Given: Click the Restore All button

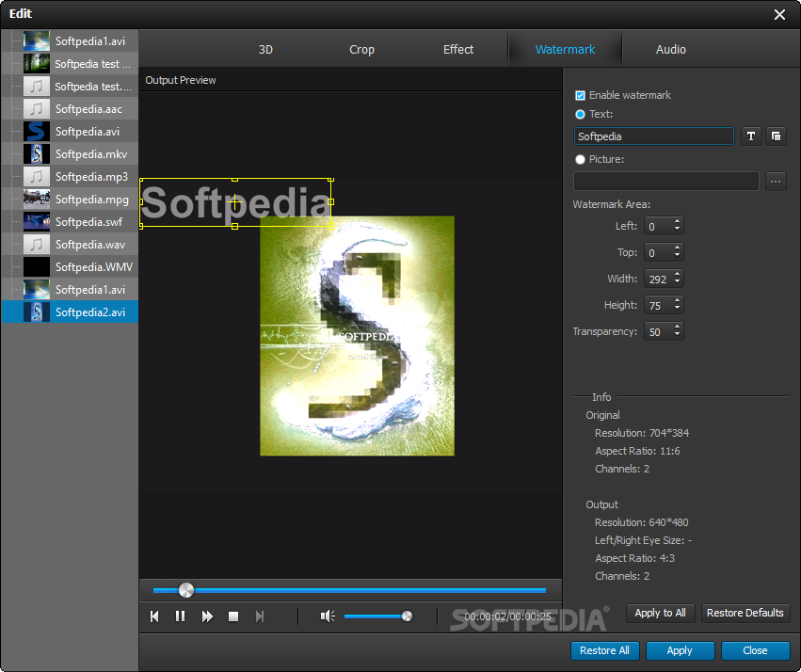Looking at the screenshot, I should (x=604, y=650).
